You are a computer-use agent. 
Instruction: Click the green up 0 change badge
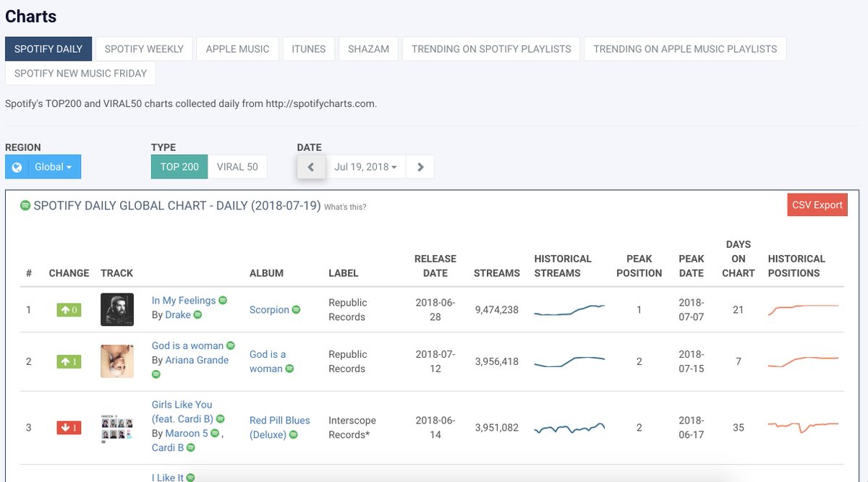(x=69, y=310)
